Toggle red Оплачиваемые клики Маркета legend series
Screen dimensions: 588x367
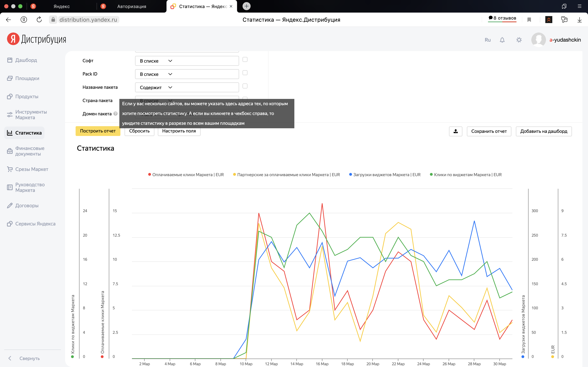pyautogui.click(x=186, y=175)
